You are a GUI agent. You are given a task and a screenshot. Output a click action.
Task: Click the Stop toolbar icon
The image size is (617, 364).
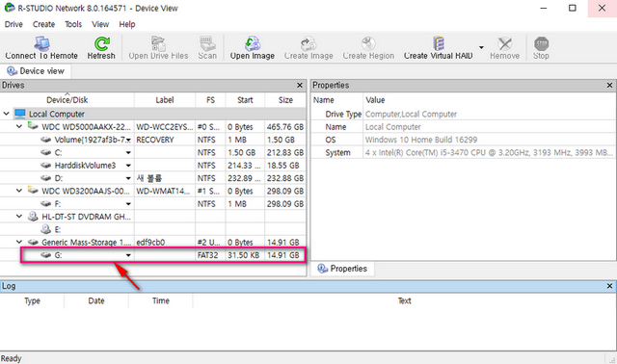[x=541, y=43]
